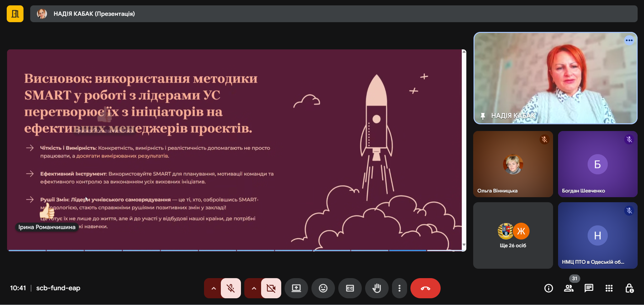The height and width of the screenshot is (305, 644).
Task: Click the present screen icon
Action: [x=296, y=288]
